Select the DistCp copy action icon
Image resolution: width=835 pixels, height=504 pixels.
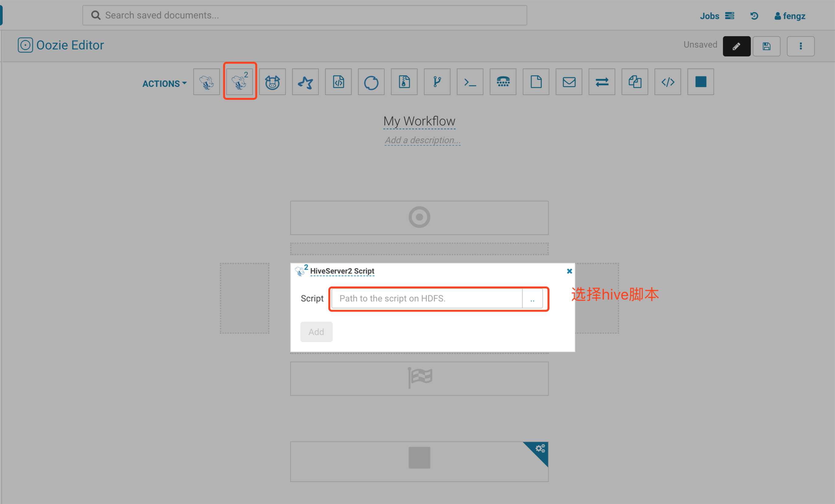point(634,82)
